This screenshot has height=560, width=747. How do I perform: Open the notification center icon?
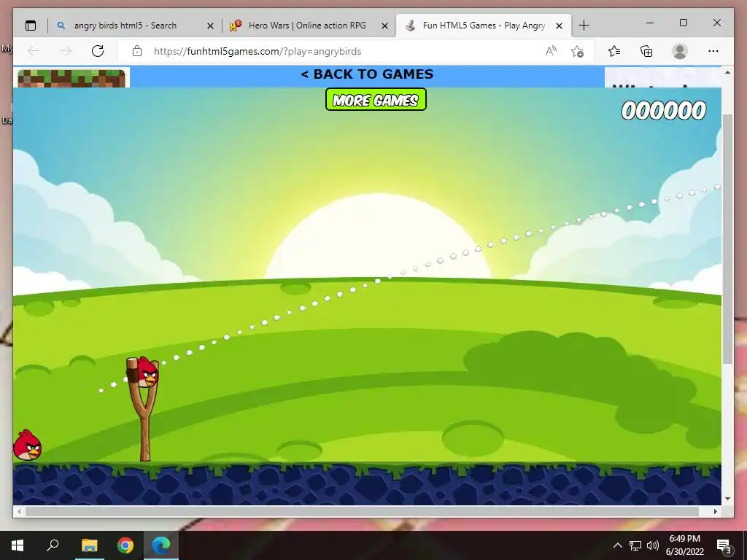click(724, 545)
